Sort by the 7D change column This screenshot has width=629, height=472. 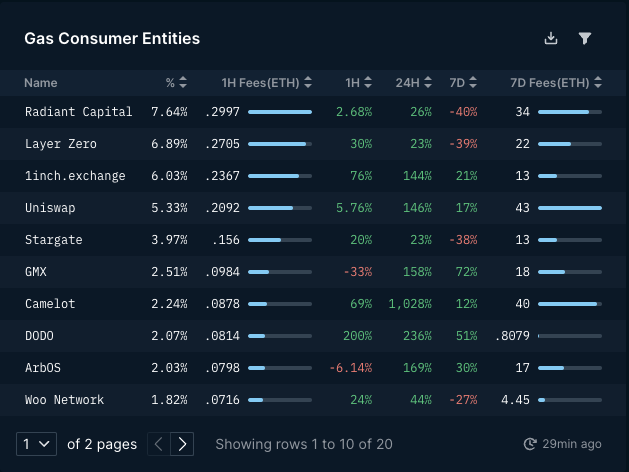click(x=473, y=83)
